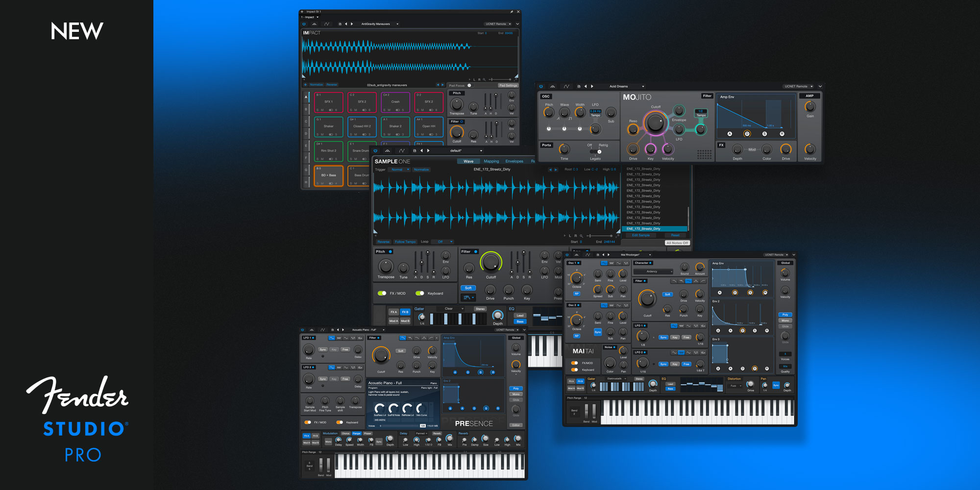980x490 pixels.
Task: Toggle the Pad Focus switch in Impact
Action: 469,85
